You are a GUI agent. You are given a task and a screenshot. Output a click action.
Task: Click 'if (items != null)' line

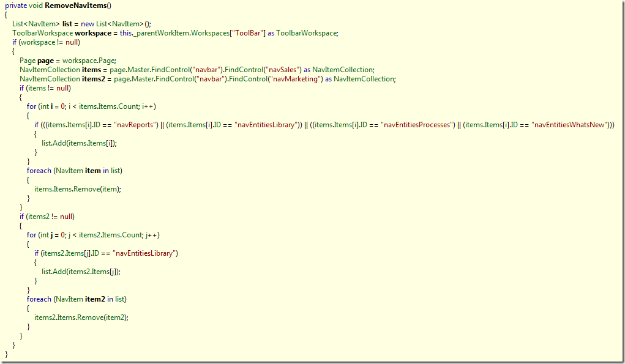(x=45, y=88)
